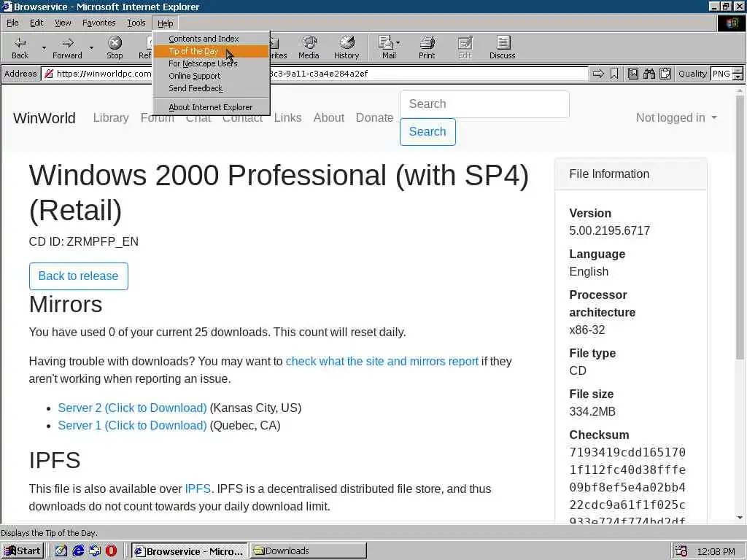Open the WinWorld home link
The height and width of the screenshot is (560, 747).
pyautogui.click(x=44, y=118)
